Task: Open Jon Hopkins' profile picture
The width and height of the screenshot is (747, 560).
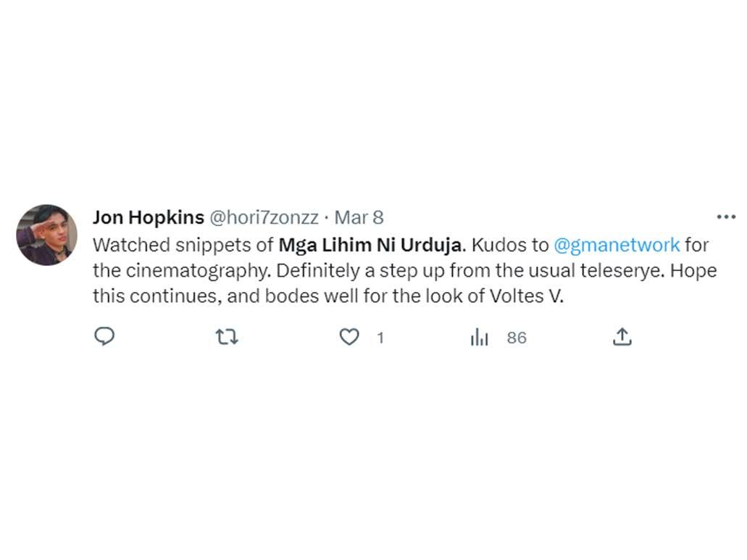Action: pyautogui.click(x=46, y=235)
